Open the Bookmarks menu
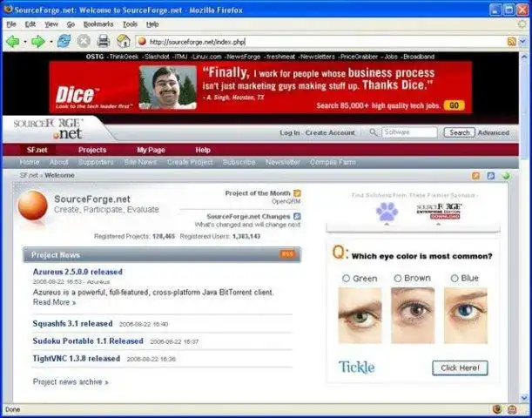 tap(98, 24)
